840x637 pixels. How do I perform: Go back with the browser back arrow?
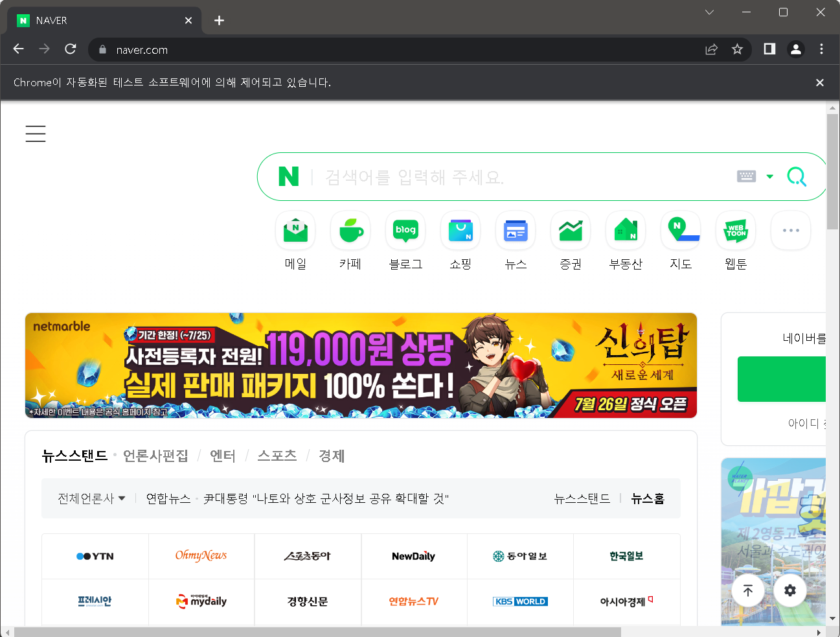pos(18,49)
